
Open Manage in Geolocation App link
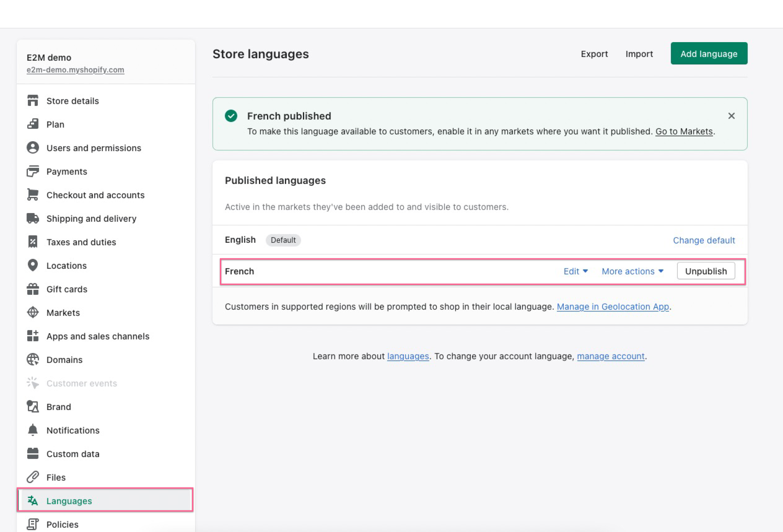[x=613, y=307]
